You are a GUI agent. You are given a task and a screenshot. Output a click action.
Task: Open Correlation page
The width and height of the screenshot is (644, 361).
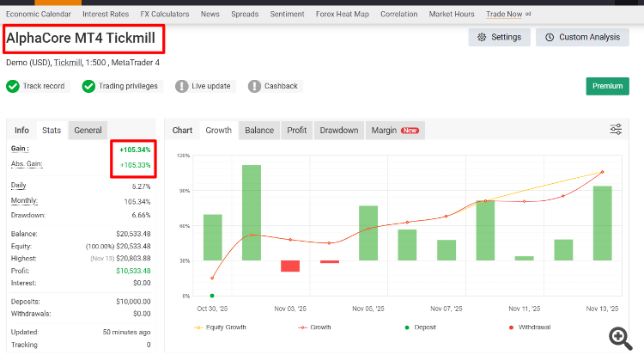pyautogui.click(x=398, y=14)
